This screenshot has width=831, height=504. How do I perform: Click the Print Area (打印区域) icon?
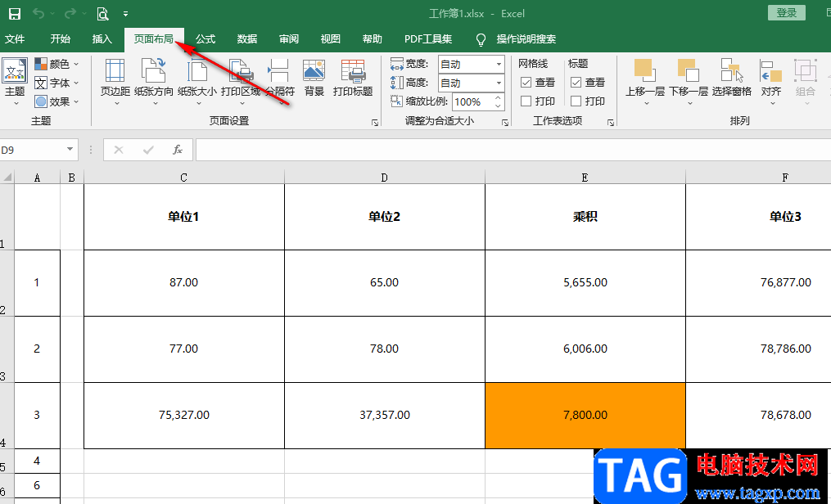241,70
